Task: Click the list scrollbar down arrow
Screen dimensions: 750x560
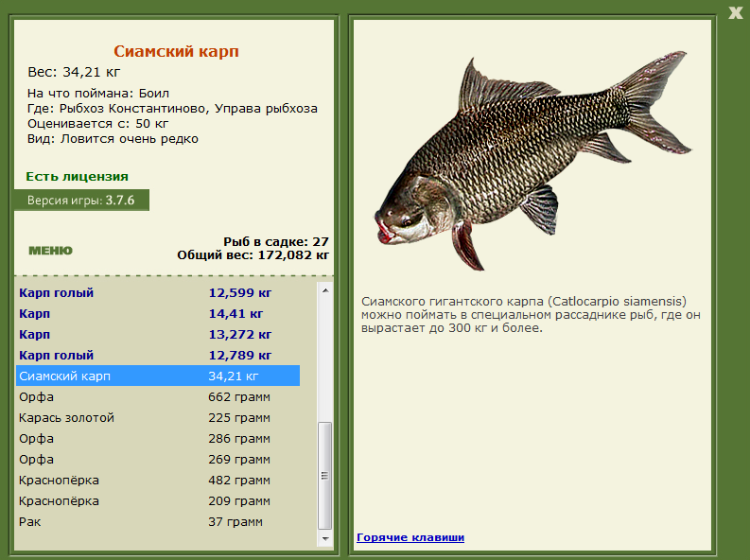Action: pyautogui.click(x=325, y=538)
